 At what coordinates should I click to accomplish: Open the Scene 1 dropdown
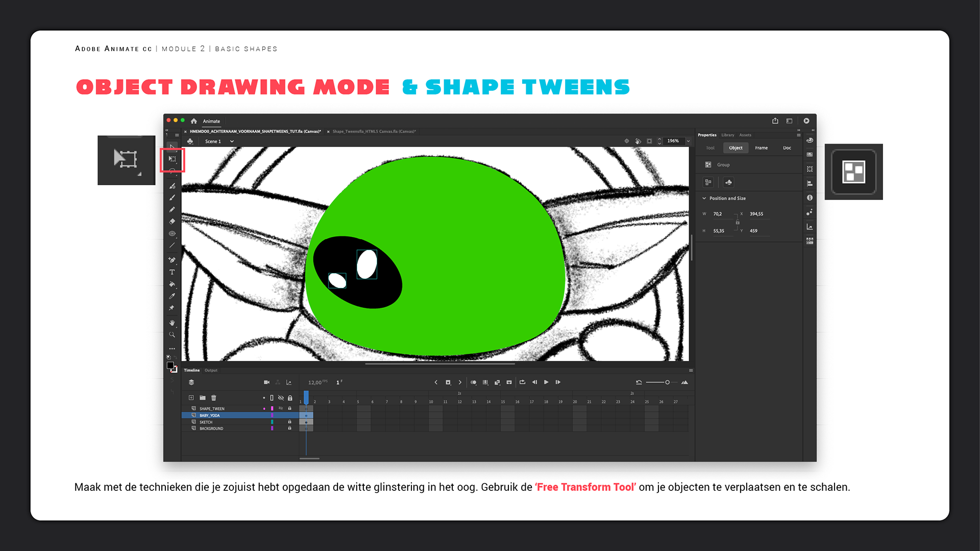pos(232,141)
